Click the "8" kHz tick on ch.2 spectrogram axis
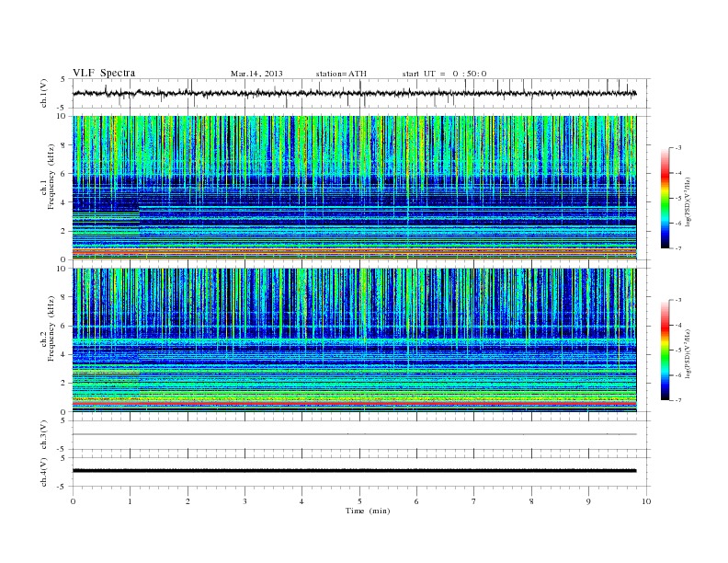This screenshot has height=563, width=728. coord(63,297)
